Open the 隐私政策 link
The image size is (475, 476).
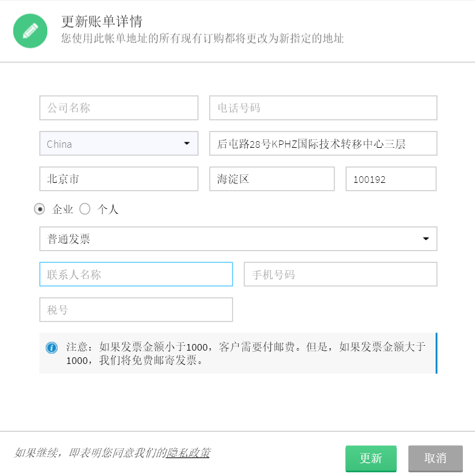(188, 452)
